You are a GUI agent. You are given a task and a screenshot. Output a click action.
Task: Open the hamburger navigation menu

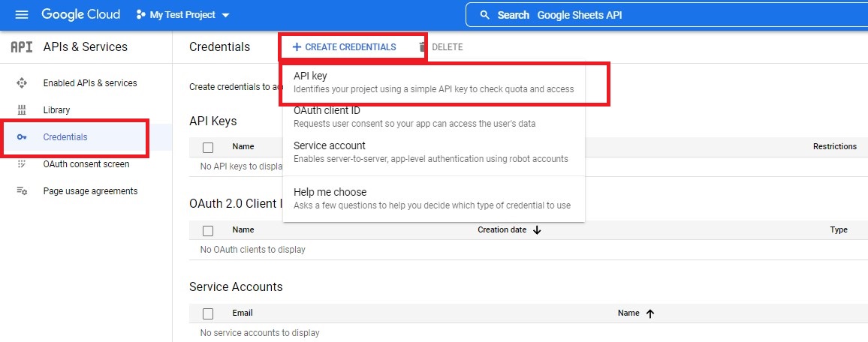(22, 15)
